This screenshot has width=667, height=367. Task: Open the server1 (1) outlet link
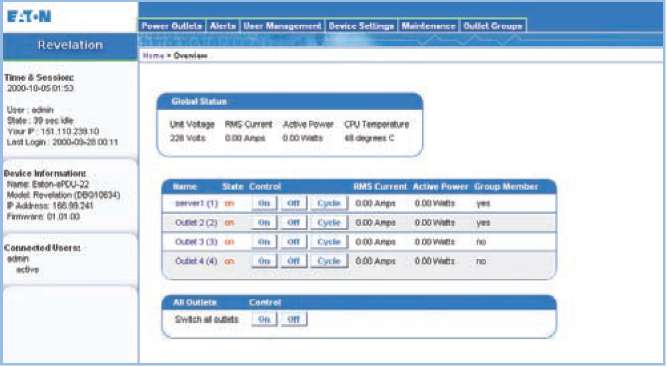196,203
